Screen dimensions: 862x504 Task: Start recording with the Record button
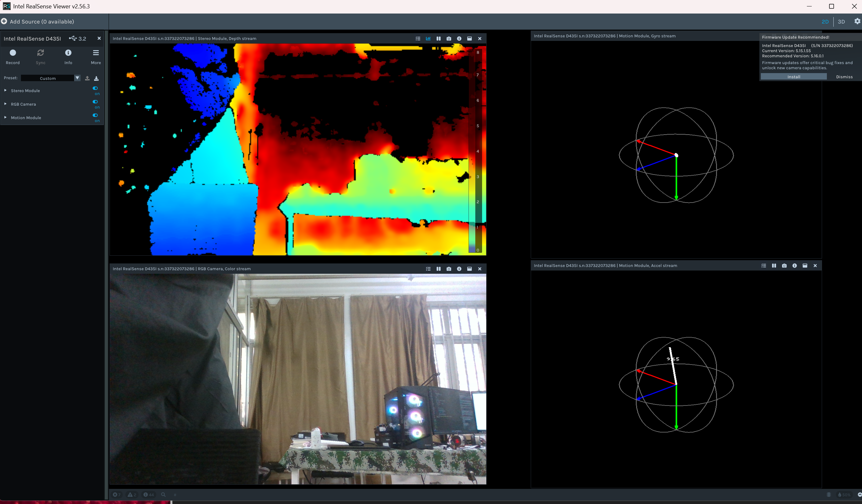coord(13,56)
